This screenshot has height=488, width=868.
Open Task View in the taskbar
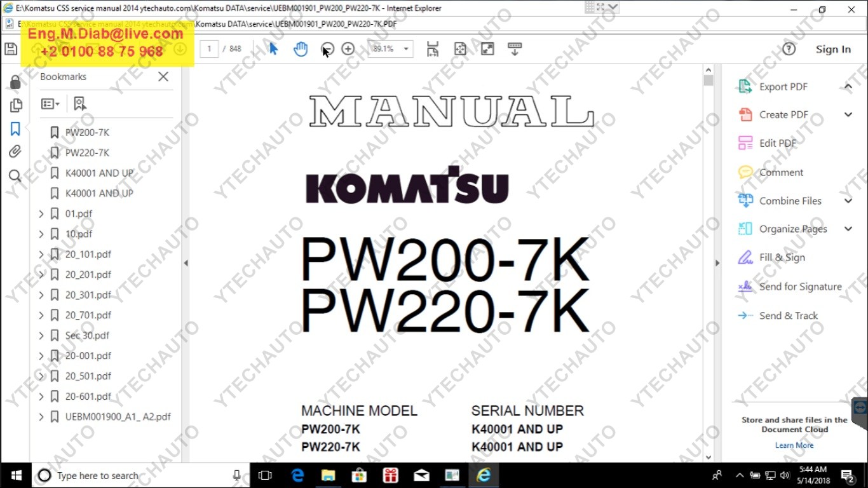pyautogui.click(x=266, y=475)
